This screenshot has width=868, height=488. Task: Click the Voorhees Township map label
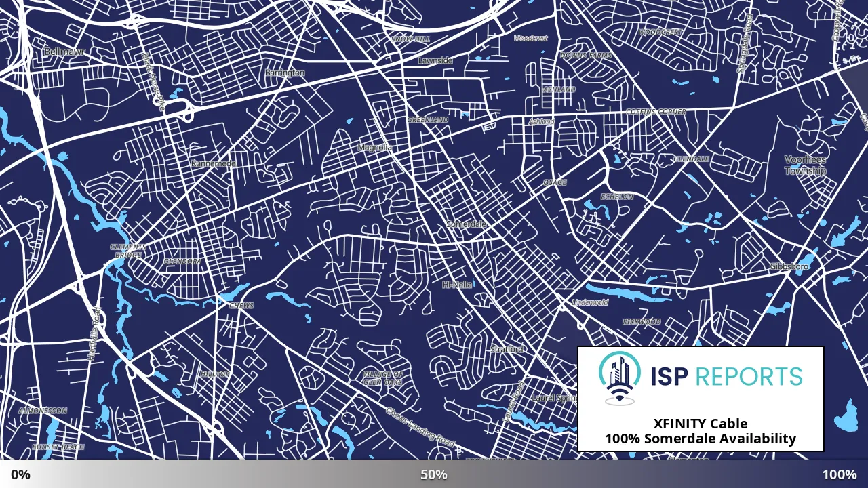806,165
